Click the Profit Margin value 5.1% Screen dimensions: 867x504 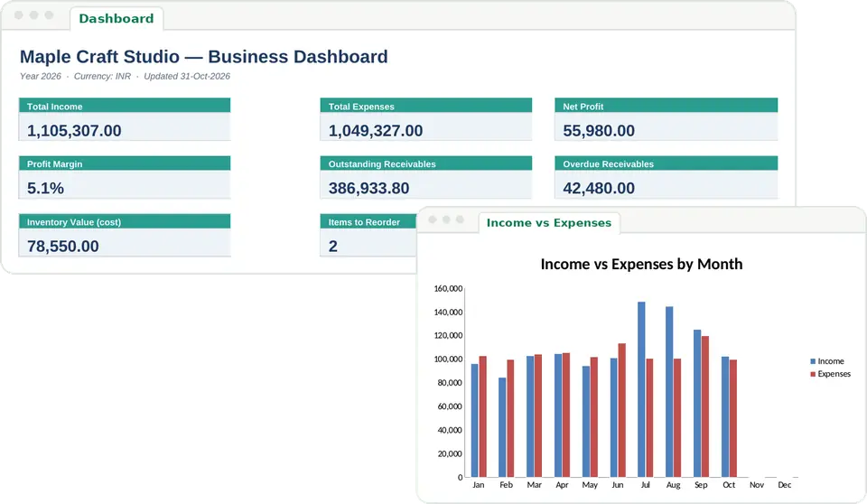45,188
